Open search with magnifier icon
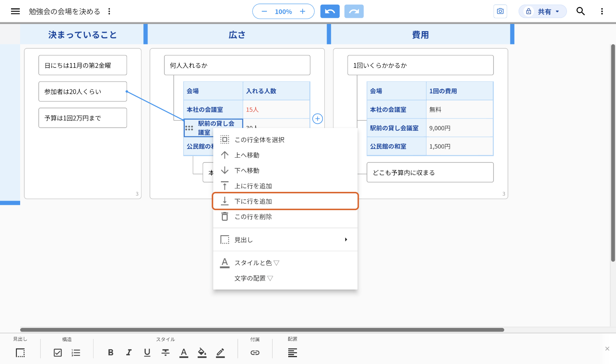Screen dimensions: 616x364 581,11
